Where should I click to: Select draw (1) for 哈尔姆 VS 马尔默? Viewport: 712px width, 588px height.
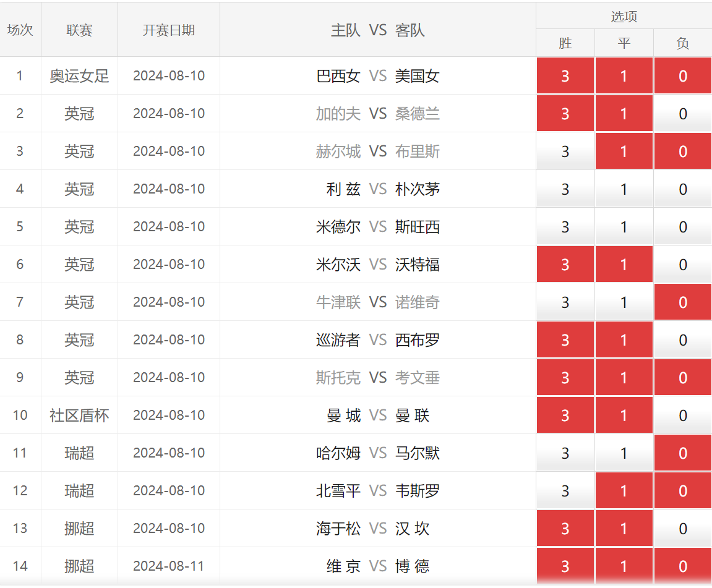[624, 453]
